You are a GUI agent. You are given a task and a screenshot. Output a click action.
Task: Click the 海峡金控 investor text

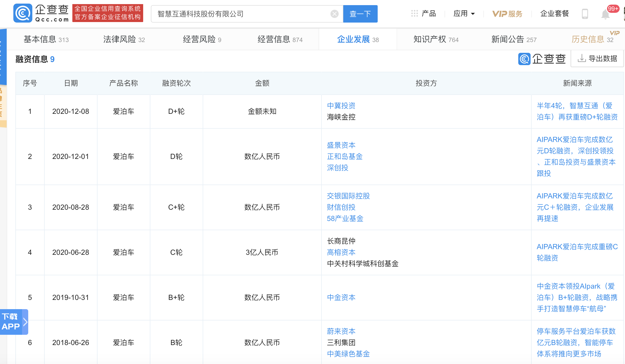coord(341,117)
